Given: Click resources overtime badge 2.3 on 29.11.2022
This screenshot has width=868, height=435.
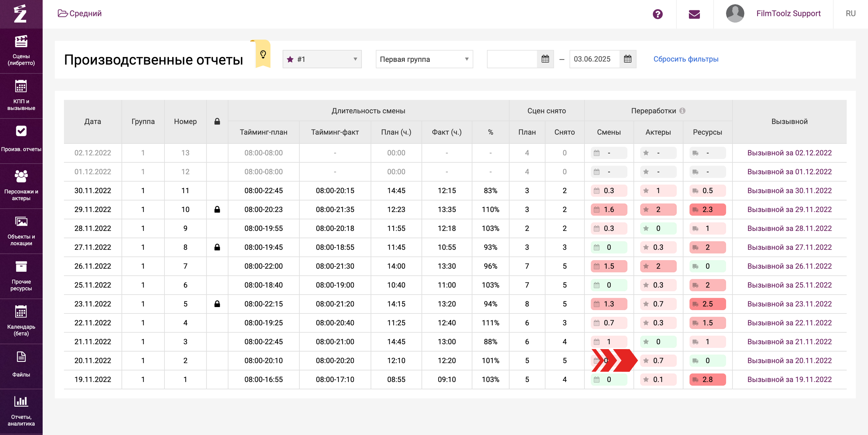Looking at the screenshot, I should [x=707, y=209].
